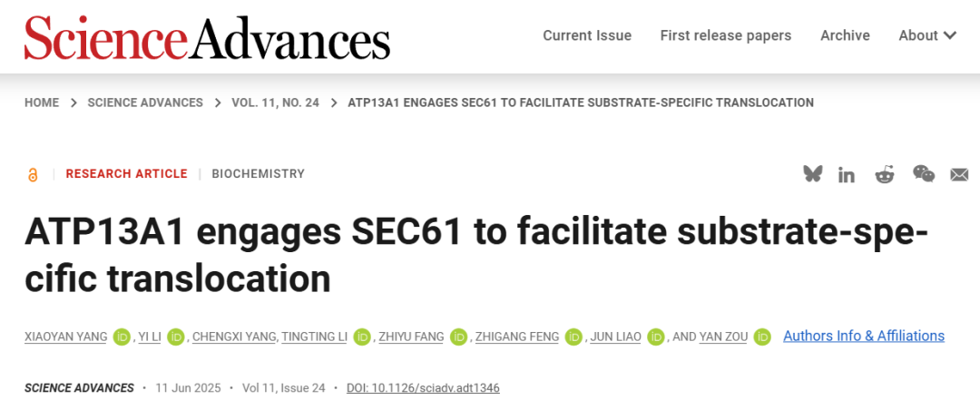This screenshot has width=980, height=400.
Task: Open the Current Issue menu item
Action: [x=587, y=35]
